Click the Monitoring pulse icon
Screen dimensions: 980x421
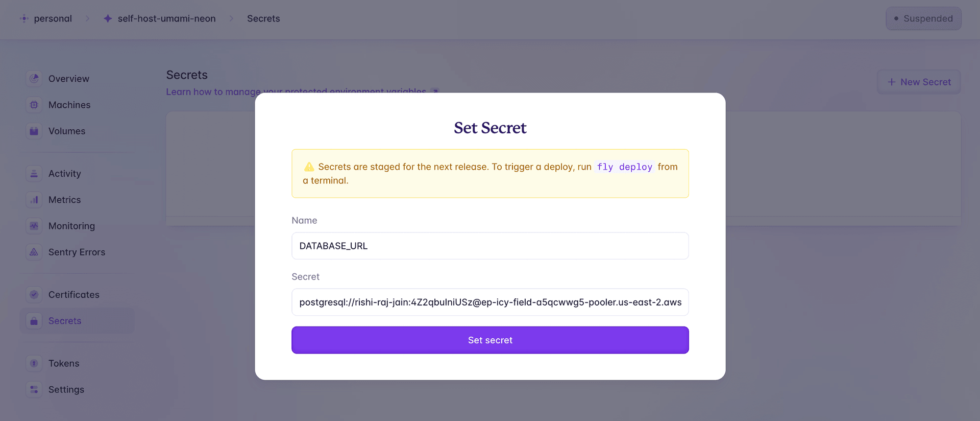34,226
